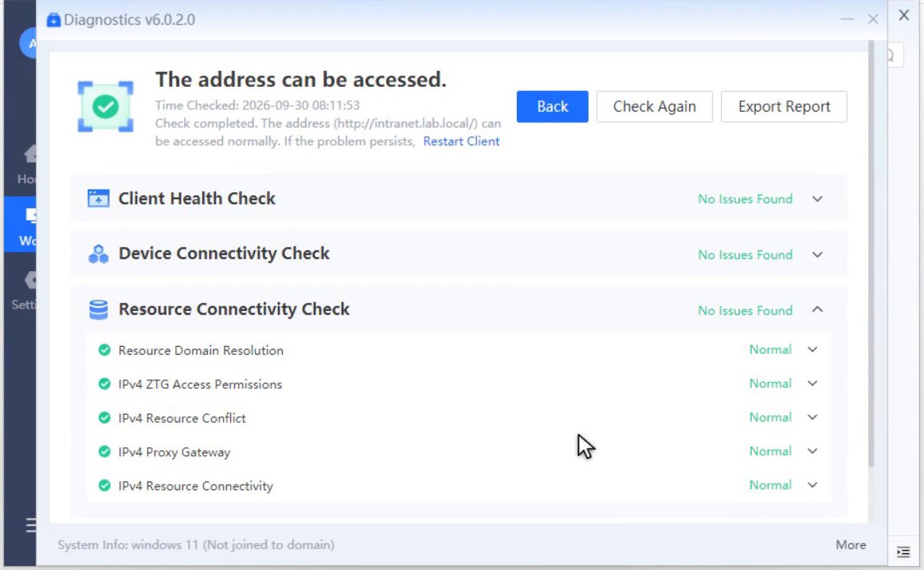924x570 pixels.
Task: Expand the Client Health Check section chevron
Action: point(817,199)
